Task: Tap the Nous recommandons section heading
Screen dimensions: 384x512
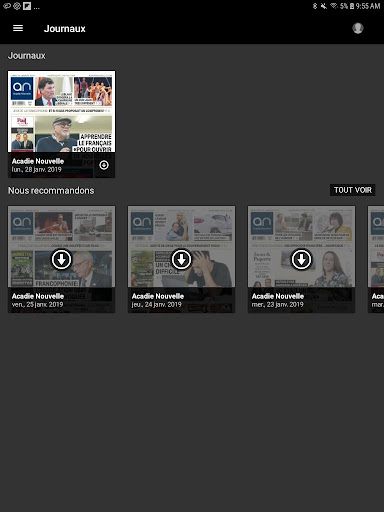Action: point(51,190)
